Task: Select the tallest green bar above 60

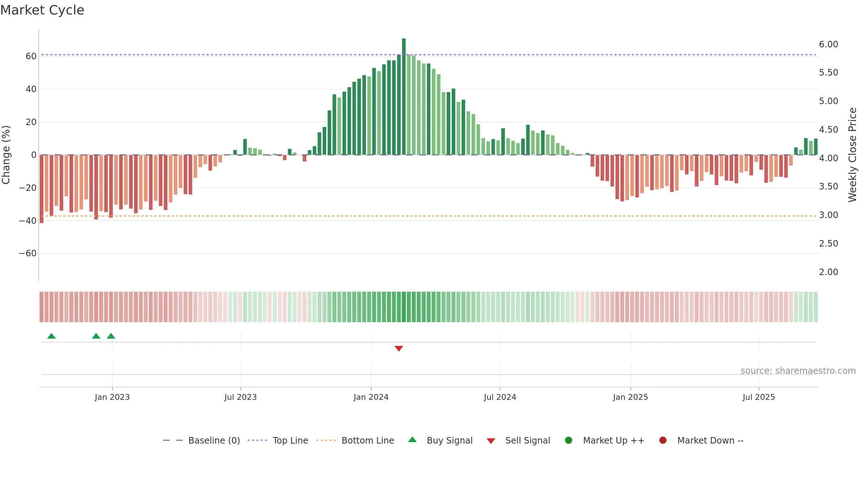Action: coord(404,97)
